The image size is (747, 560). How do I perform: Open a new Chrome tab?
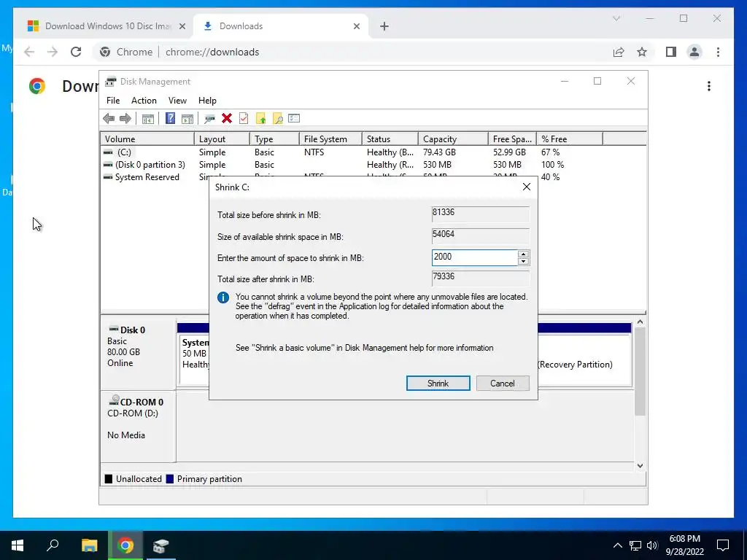[384, 26]
